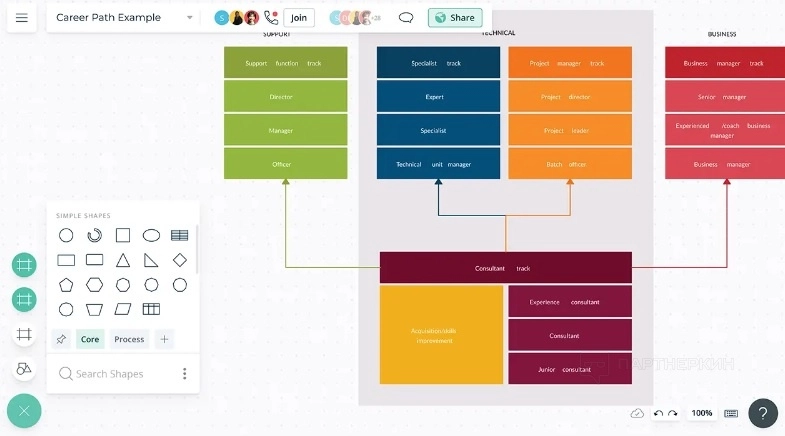Viewport: 785px width, 436px height.
Task: Click the white frame tool in sidebar
Action: click(24, 334)
